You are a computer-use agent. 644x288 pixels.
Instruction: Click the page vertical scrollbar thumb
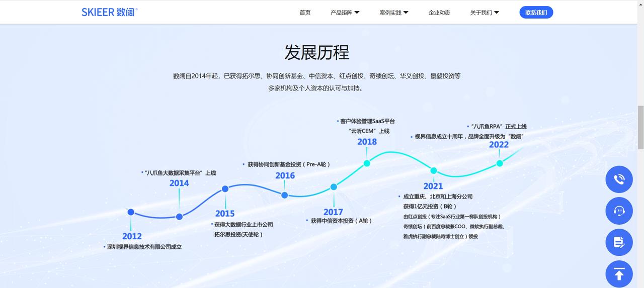(640, 128)
